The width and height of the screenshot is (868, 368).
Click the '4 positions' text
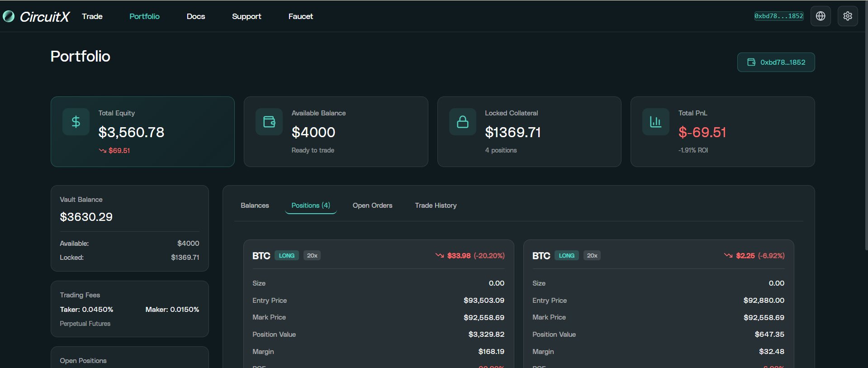point(501,150)
